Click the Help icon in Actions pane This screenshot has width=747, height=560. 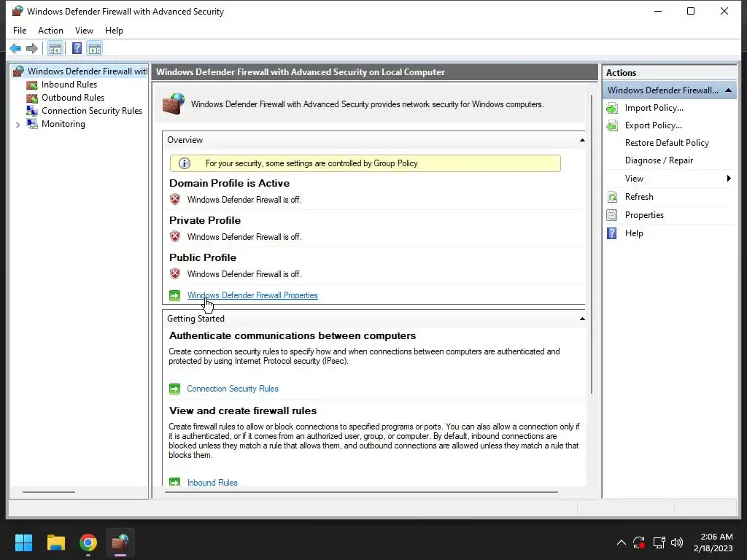(x=612, y=233)
